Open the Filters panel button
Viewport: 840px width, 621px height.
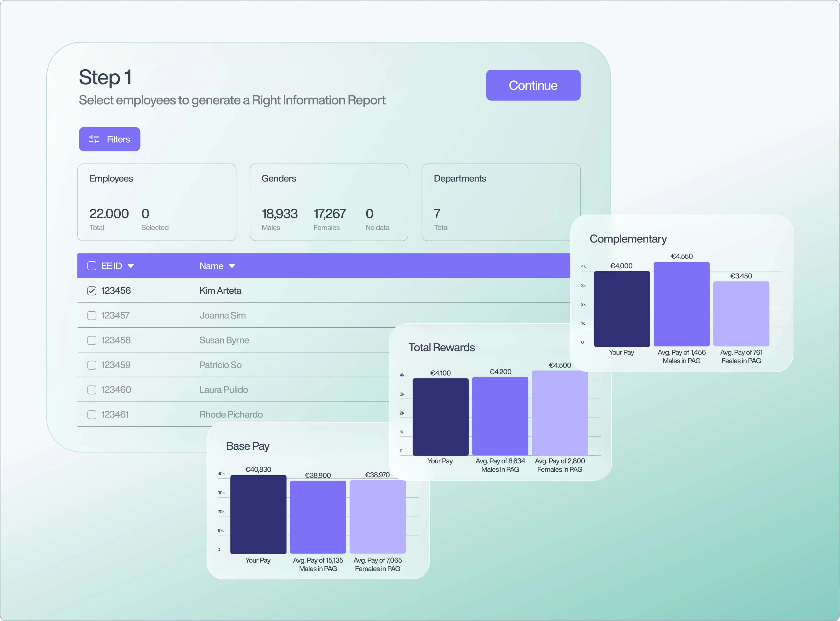coord(109,139)
